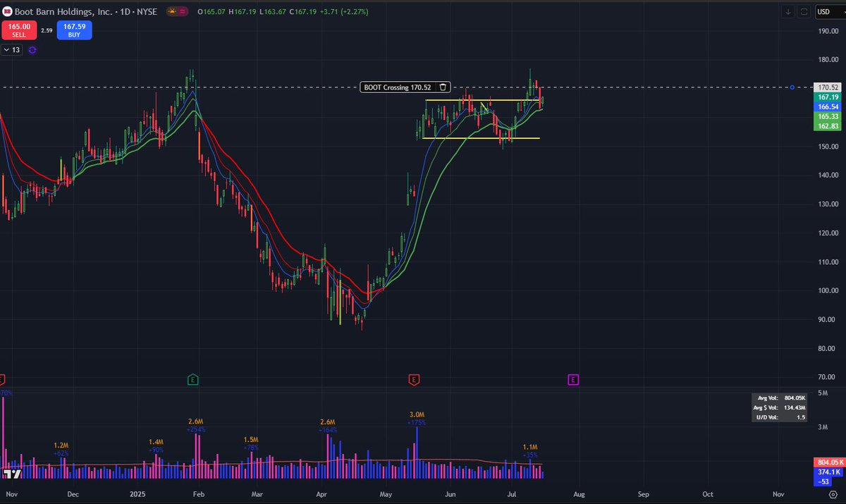Click the 2.6M +164% volume label near April
The height and width of the screenshot is (504, 846).
(328, 426)
